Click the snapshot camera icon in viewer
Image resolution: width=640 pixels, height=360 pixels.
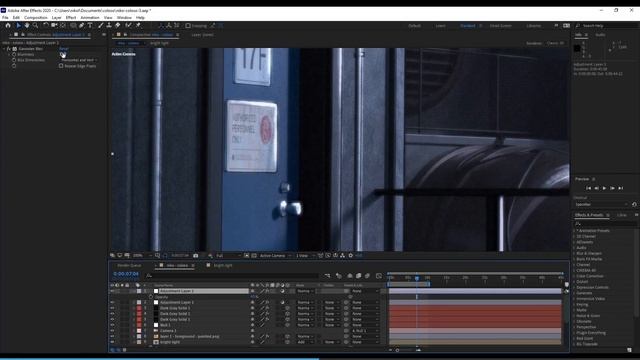[x=196, y=256]
